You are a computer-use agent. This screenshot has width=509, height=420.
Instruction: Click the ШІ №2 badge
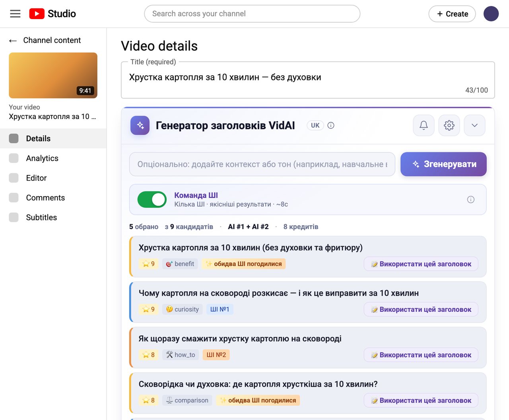(216, 355)
